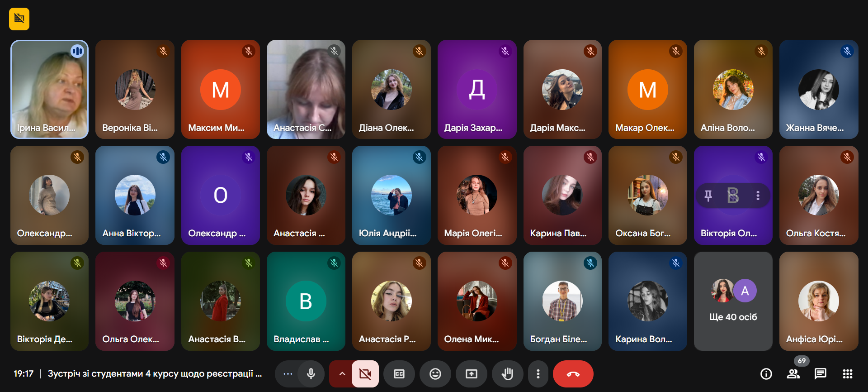The height and width of the screenshot is (392, 868).
Task: Open the activities grid icon
Action: point(847,374)
